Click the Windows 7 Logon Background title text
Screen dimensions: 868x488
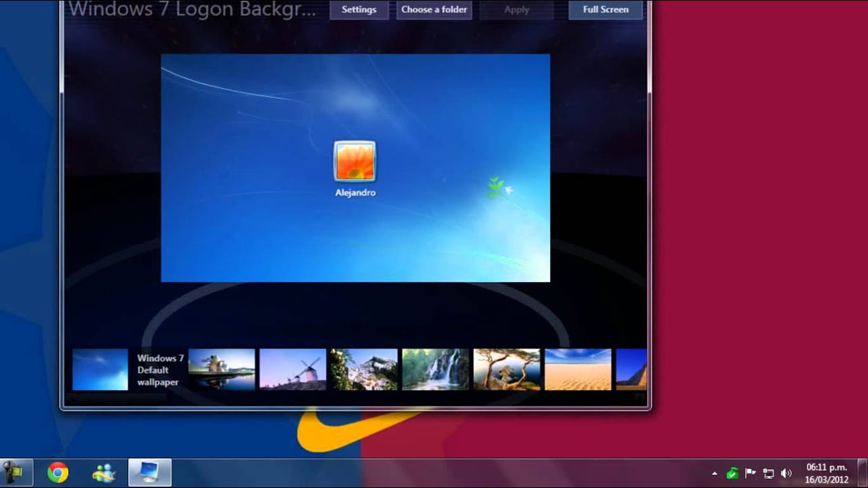pyautogui.click(x=193, y=10)
